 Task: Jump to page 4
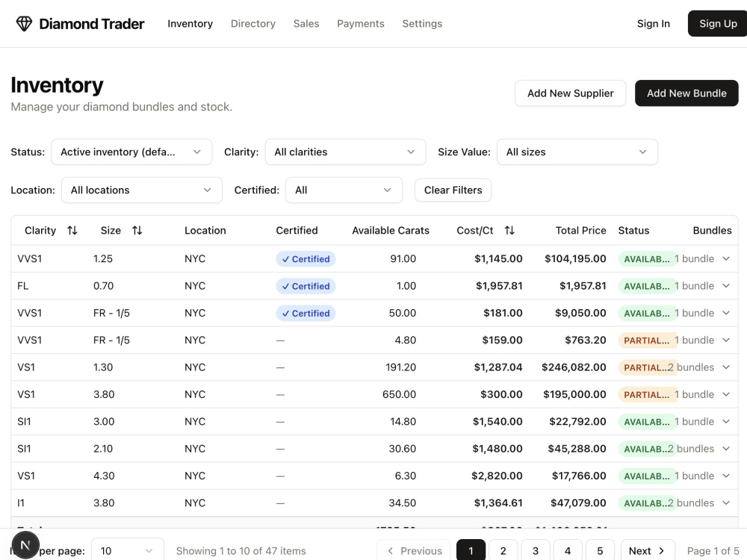pos(568,551)
